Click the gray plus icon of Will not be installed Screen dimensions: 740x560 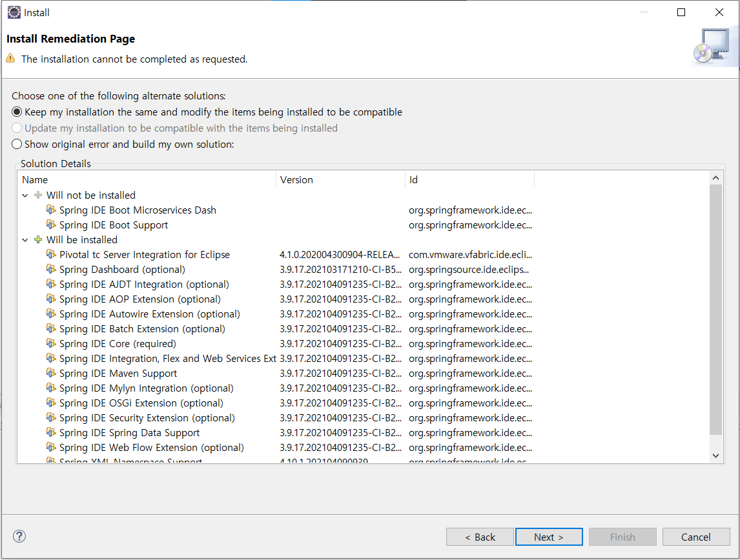click(x=38, y=195)
